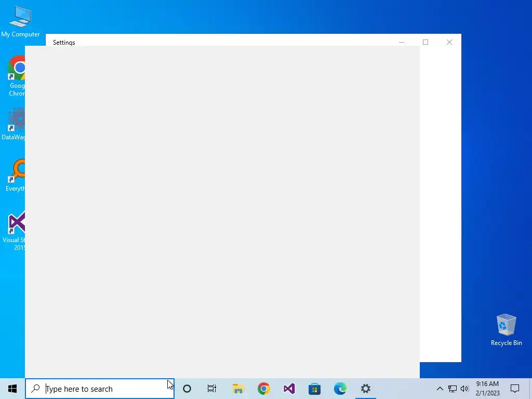Open the clock showing 9:16 AM
The height and width of the screenshot is (399, 532).
click(487, 389)
